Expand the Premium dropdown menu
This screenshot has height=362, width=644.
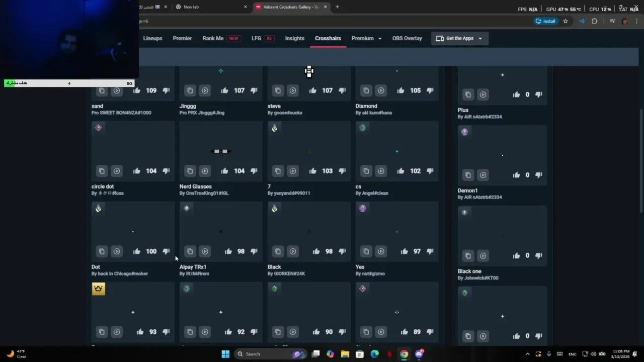click(366, 38)
